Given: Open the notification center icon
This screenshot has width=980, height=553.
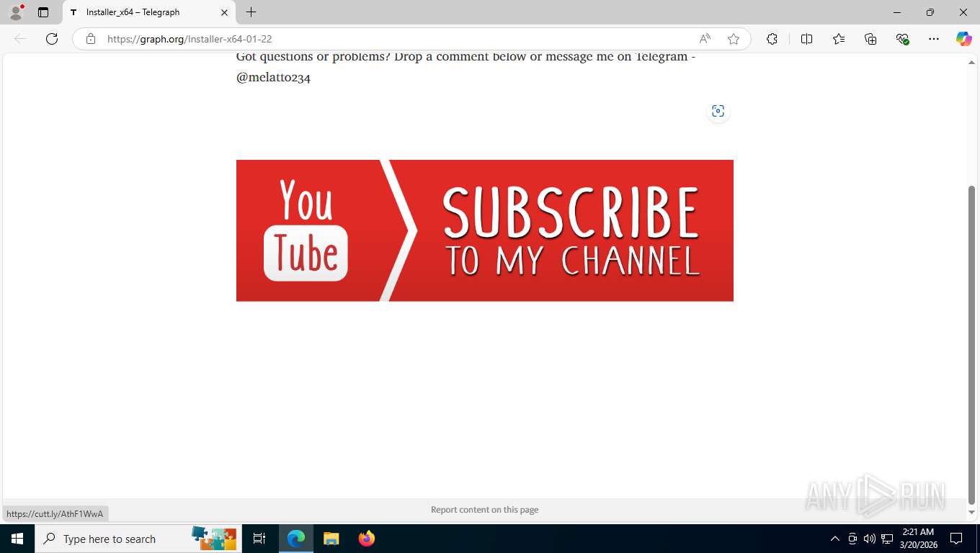Looking at the screenshot, I should point(956,539).
